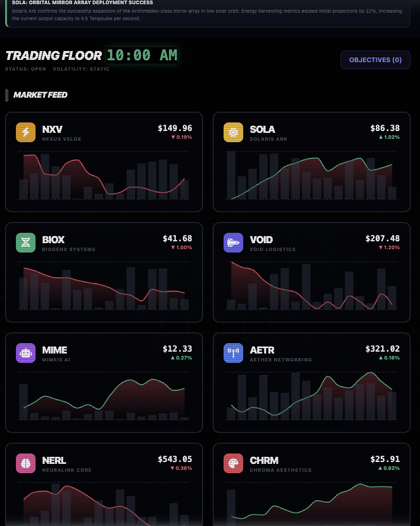Click the Market Feed section heading
420x526 pixels.
[40, 95]
